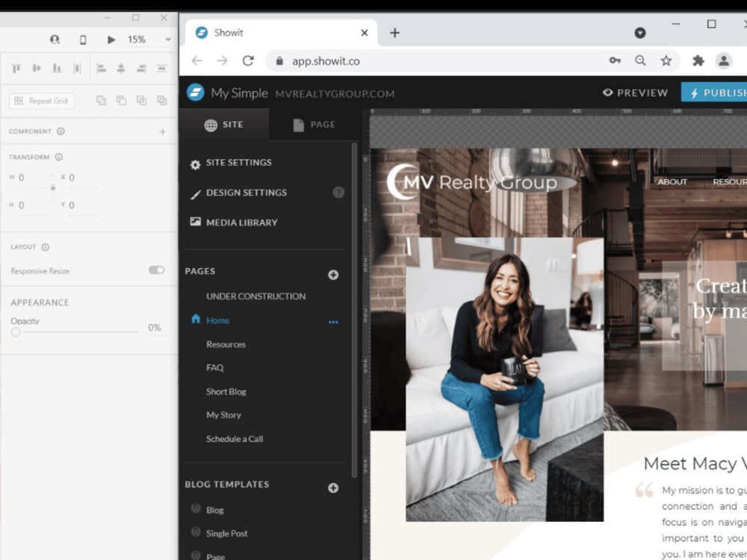Open Schedule a Call page
747x560 pixels.
tap(235, 438)
